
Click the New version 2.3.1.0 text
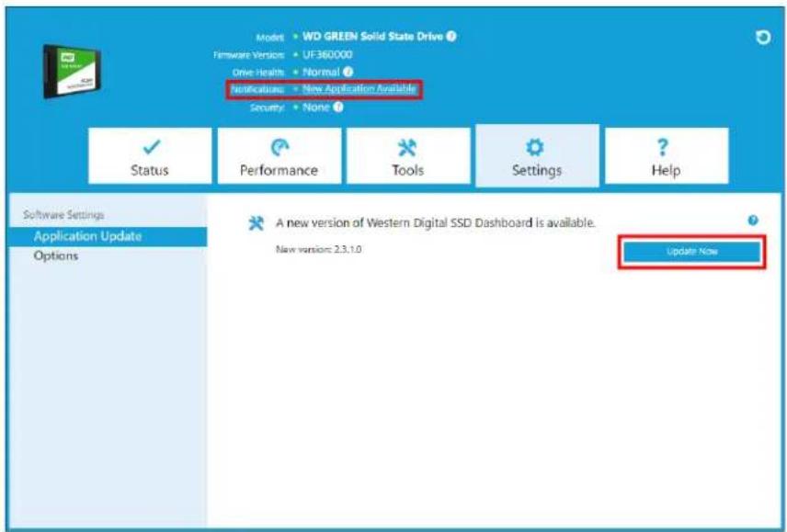319,249
